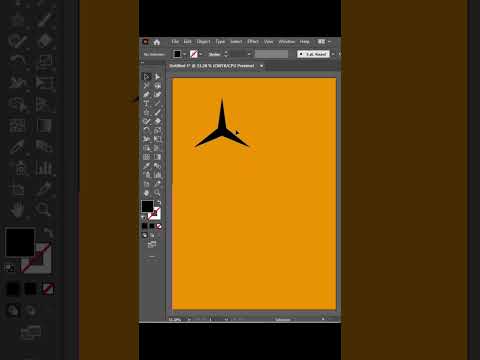Select the Selection tool
Screen dimensions: 480x360
point(147,77)
